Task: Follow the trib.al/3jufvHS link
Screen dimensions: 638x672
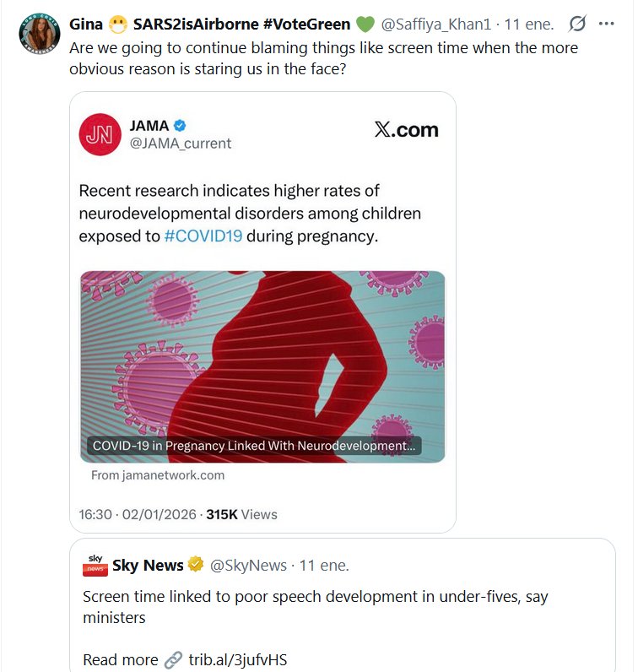Action: [237, 660]
